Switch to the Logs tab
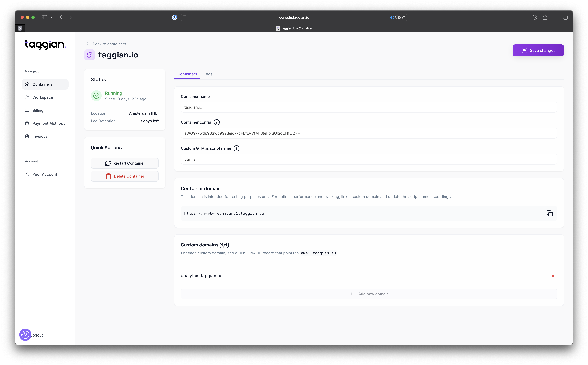 208,74
